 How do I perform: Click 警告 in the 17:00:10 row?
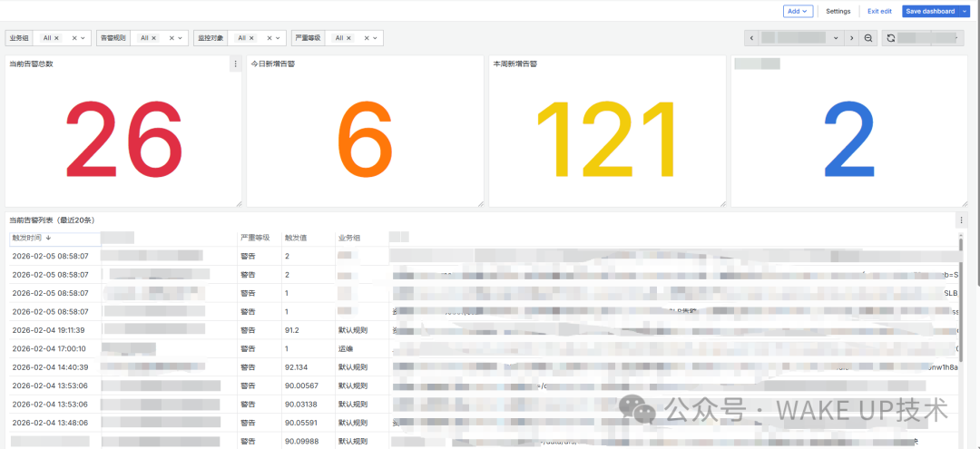click(248, 348)
